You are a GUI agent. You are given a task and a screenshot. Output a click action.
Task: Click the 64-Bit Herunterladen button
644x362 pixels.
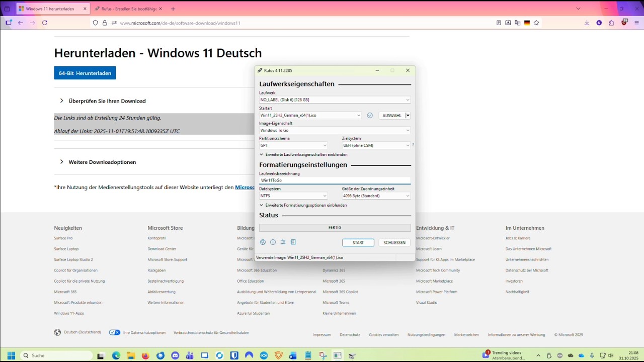pos(85,73)
